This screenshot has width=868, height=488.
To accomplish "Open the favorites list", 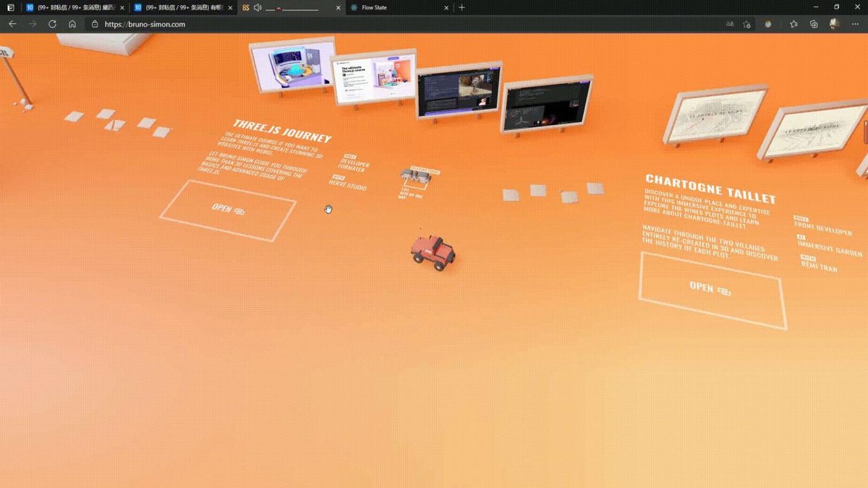I will tap(793, 24).
